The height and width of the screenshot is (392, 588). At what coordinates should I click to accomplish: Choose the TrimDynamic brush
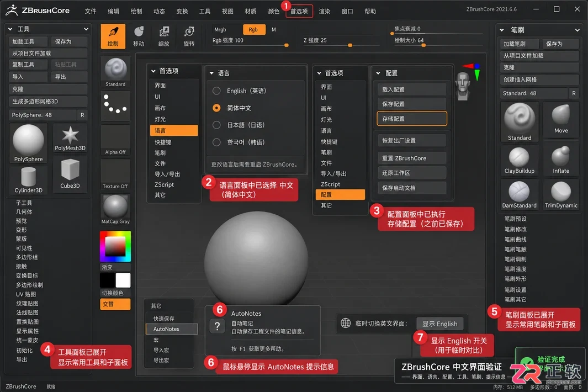tap(561, 194)
